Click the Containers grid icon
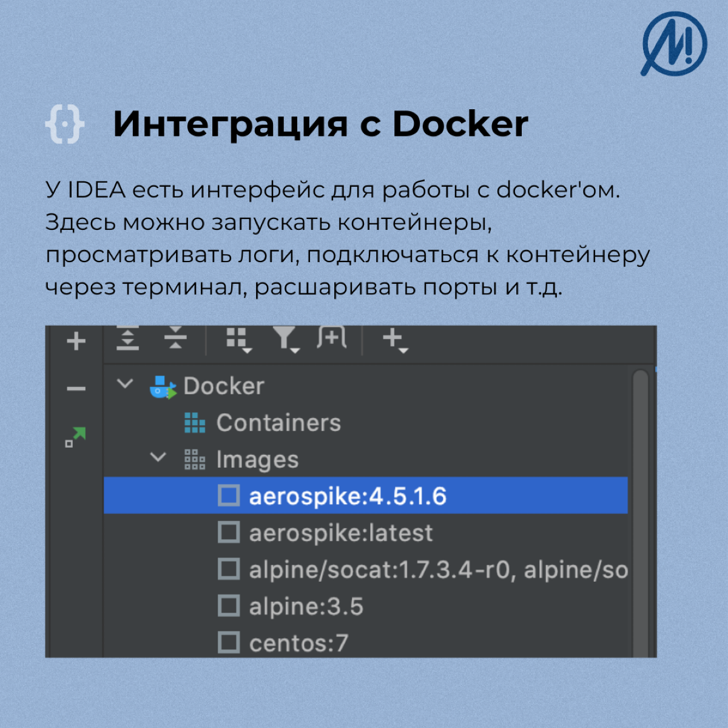 point(195,423)
